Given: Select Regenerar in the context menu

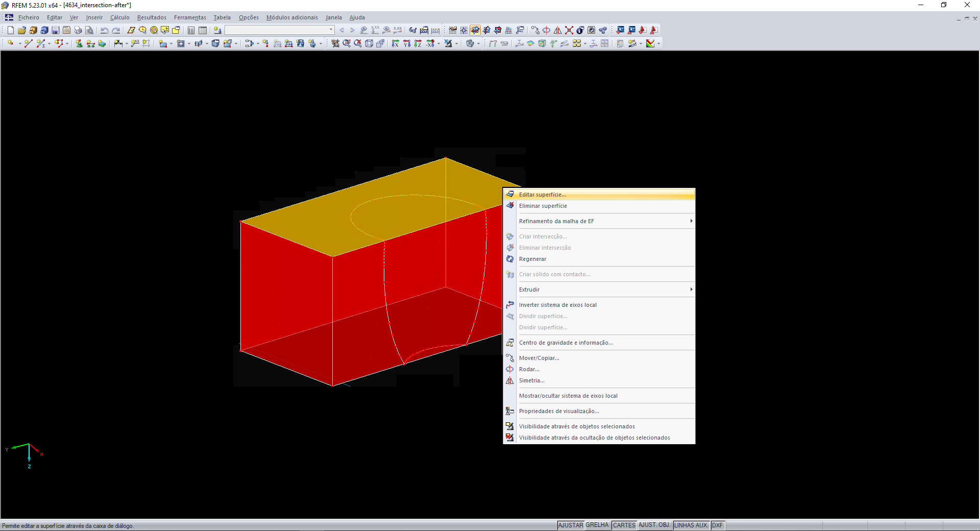Looking at the screenshot, I should 599,259.
